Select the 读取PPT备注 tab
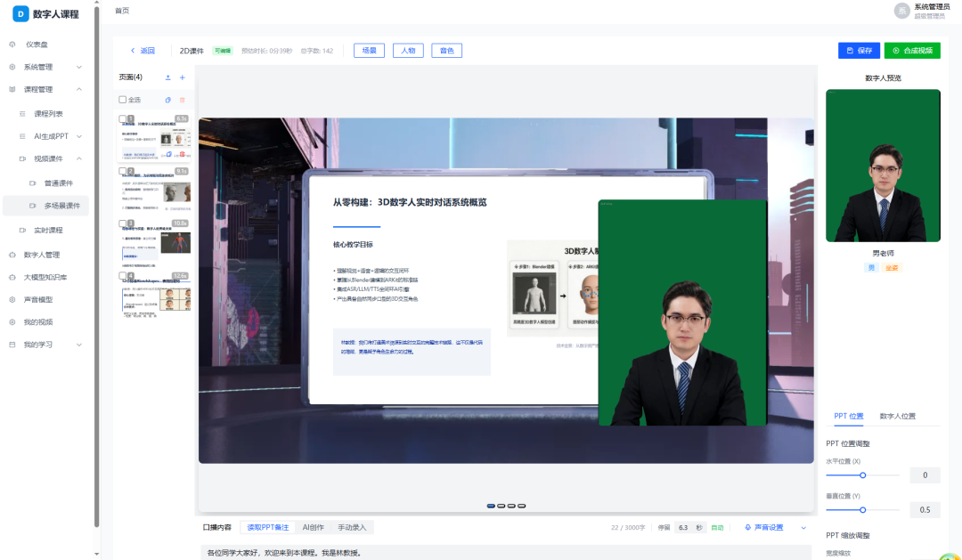962x560 pixels. (x=267, y=527)
